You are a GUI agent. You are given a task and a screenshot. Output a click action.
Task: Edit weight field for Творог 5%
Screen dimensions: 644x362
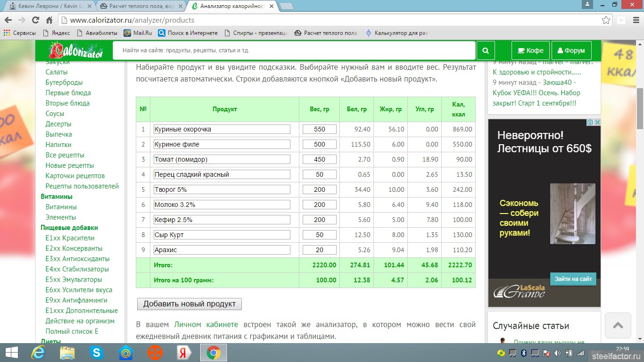click(x=320, y=189)
